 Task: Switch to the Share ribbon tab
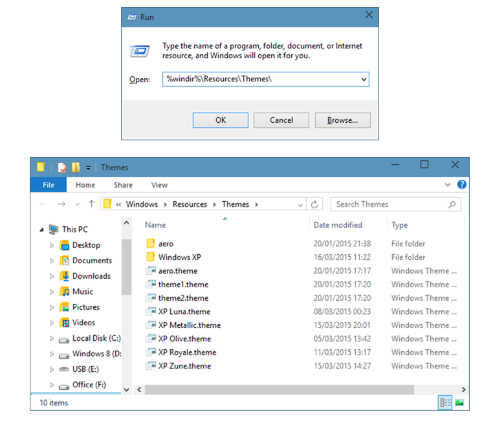[x=123, y=185]
